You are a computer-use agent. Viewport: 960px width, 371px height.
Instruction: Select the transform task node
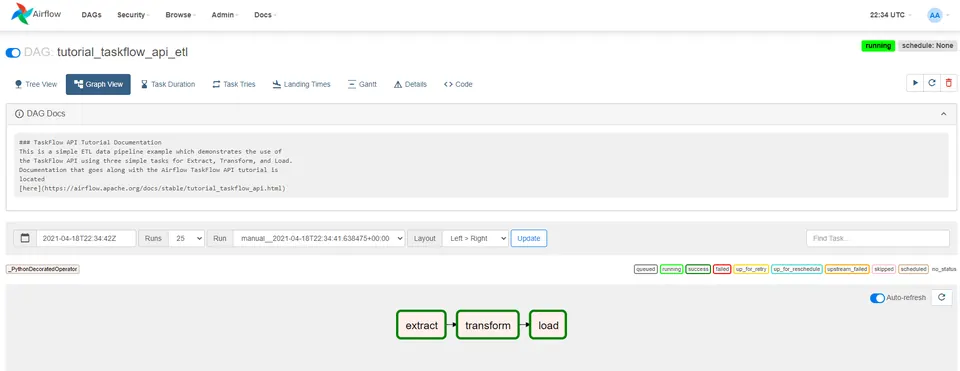[488, 325]
